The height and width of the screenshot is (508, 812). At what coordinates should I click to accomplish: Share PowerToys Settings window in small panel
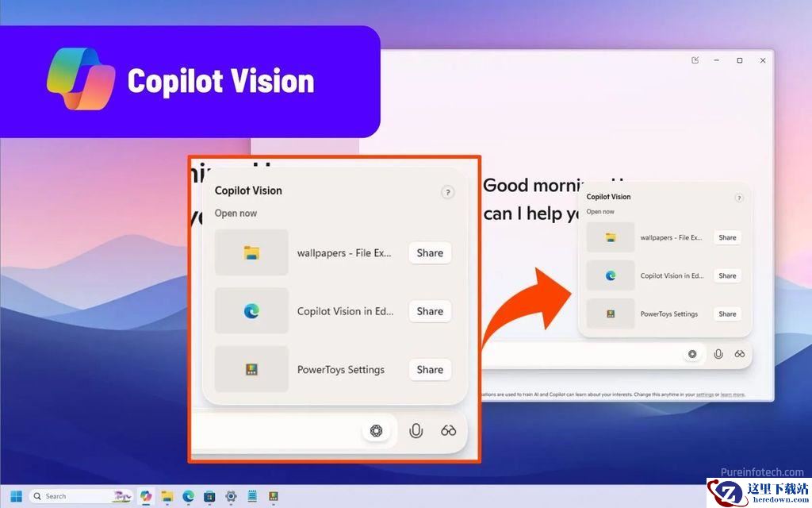[727, 314]
